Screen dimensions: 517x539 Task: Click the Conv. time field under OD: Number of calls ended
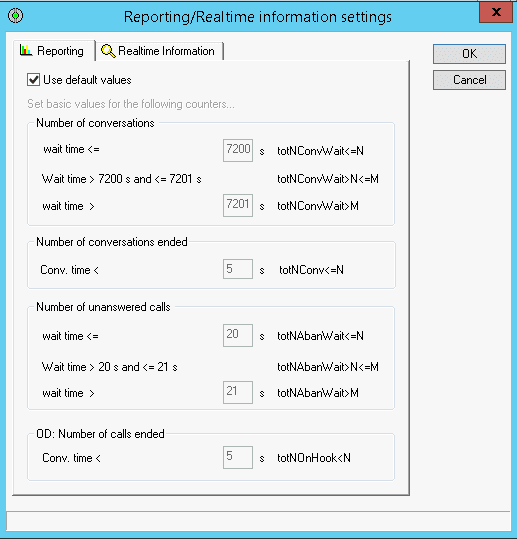(x=238, y=457)
